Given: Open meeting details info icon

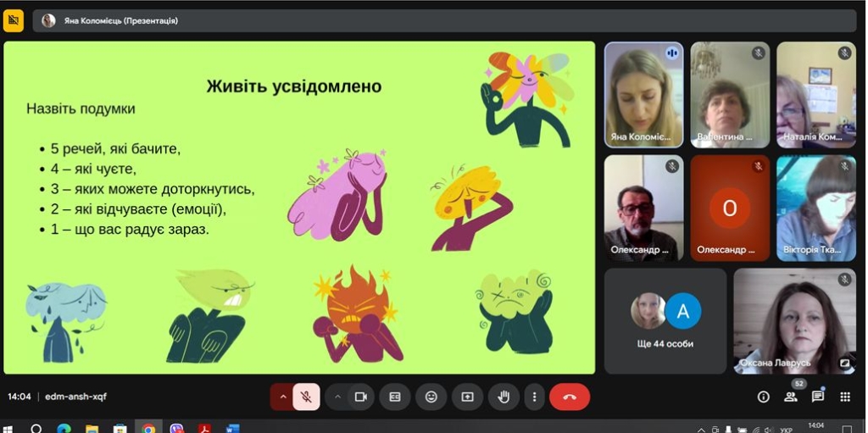Looking at the screenshot, I should click(x=763, y=397).
